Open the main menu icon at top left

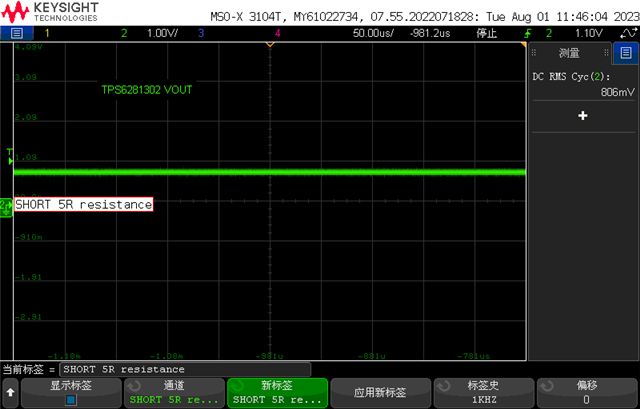coord(16,33)
